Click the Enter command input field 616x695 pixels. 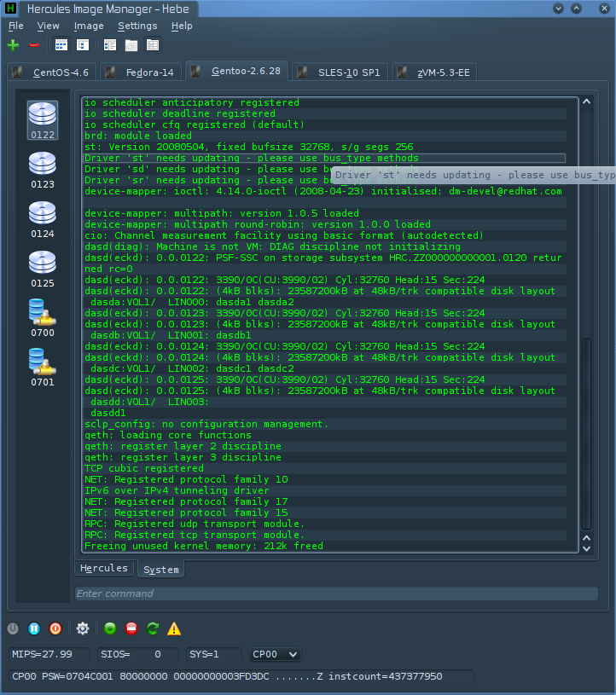(x=336, y=594)
